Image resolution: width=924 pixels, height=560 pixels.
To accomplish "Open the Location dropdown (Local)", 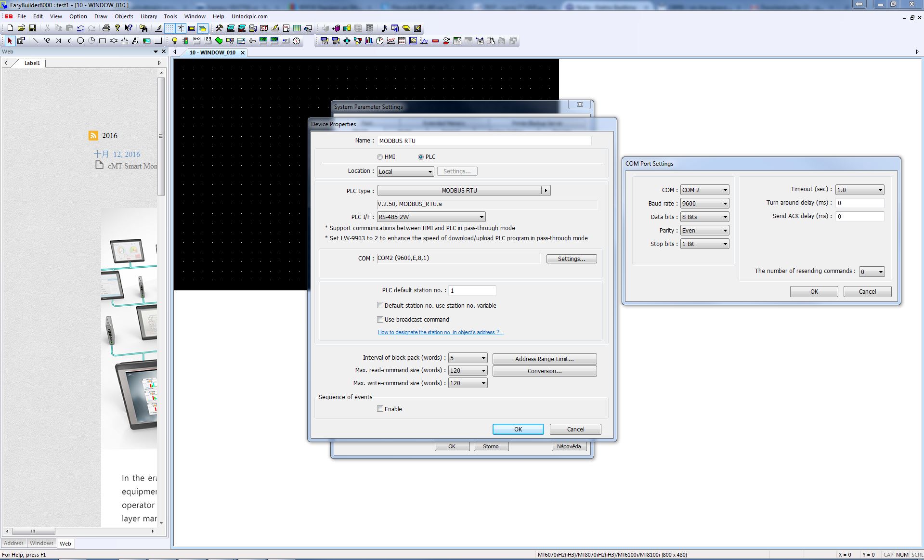I will (405, 171).
